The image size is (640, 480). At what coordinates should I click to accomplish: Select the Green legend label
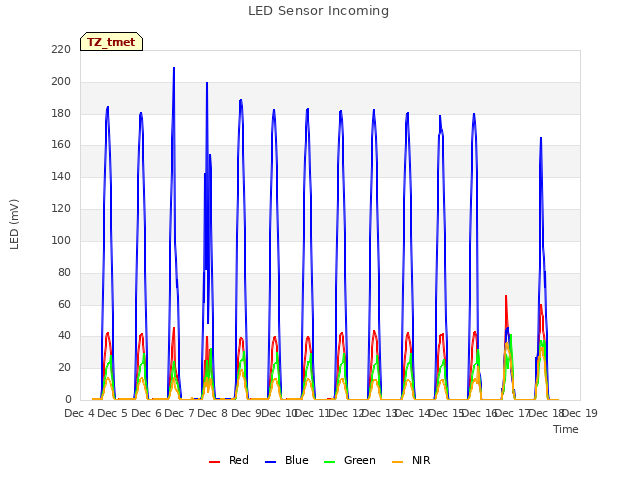point(360,460)
